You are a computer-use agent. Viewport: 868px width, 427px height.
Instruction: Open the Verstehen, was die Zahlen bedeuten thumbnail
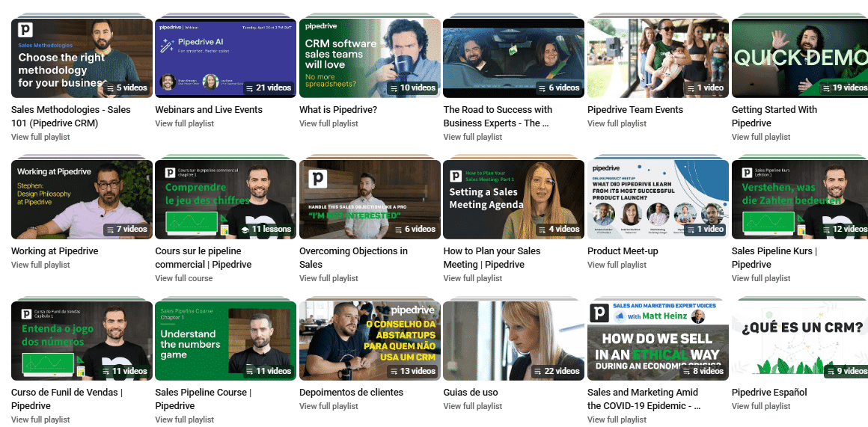click(800, 200)
